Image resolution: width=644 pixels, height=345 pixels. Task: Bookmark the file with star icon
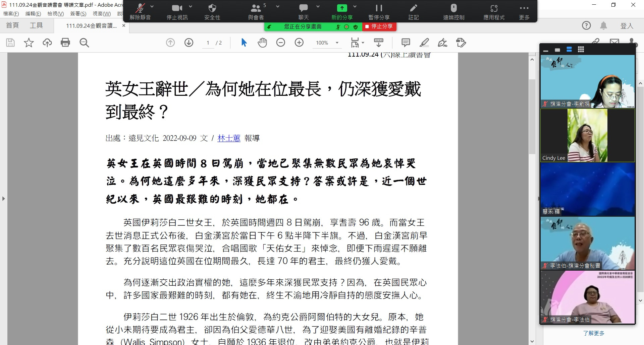29,43
